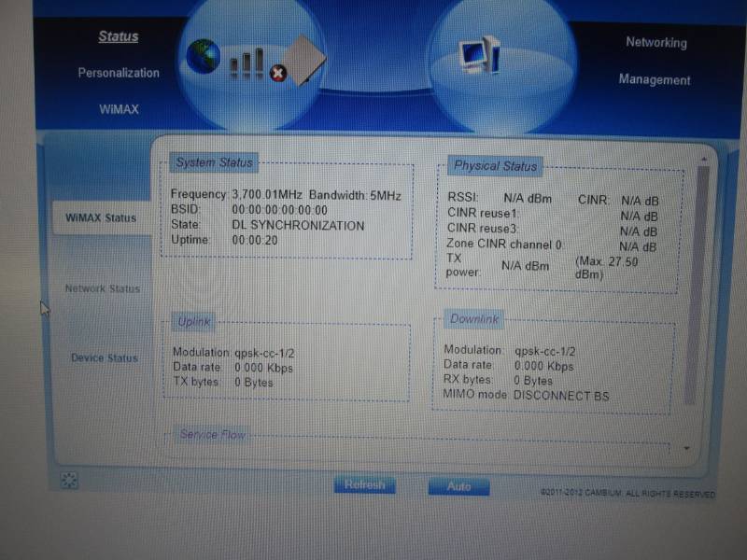This screenshot has width=747, height=560.
Task: Click the red disconnected X icon
Action: pos(277,74)
